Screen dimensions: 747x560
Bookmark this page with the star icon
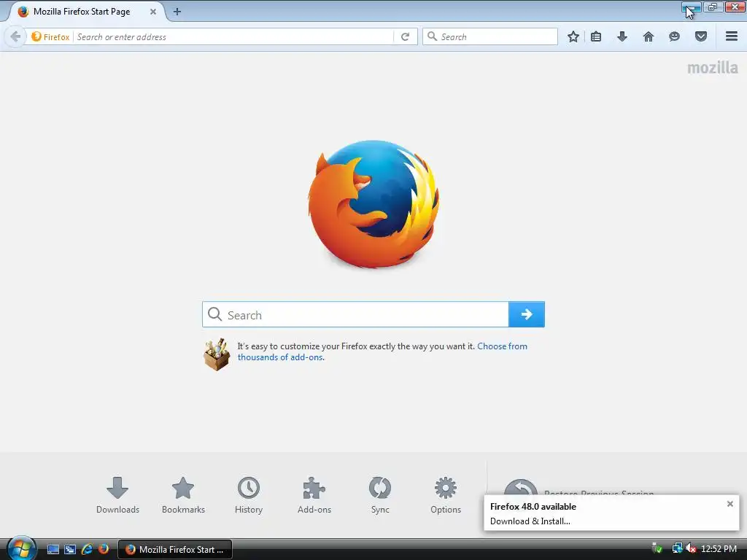pyautogui.click(x=573, y=36)
